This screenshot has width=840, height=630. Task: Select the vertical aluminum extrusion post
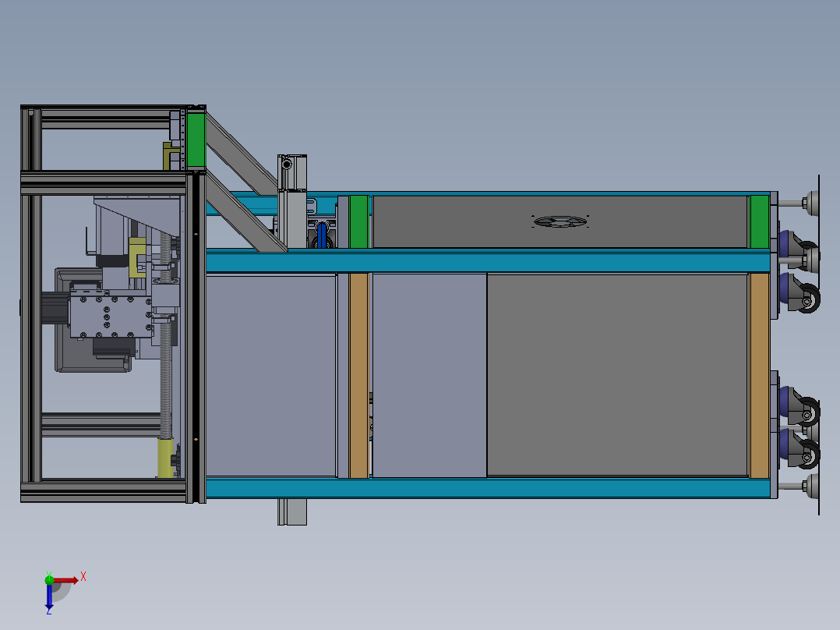coord(292,201)
